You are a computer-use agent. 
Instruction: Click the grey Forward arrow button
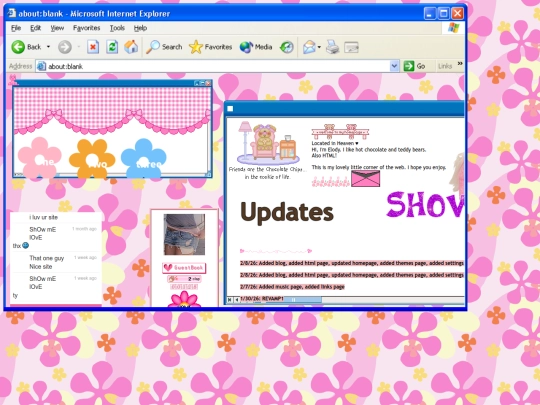[x=64, y=47]
